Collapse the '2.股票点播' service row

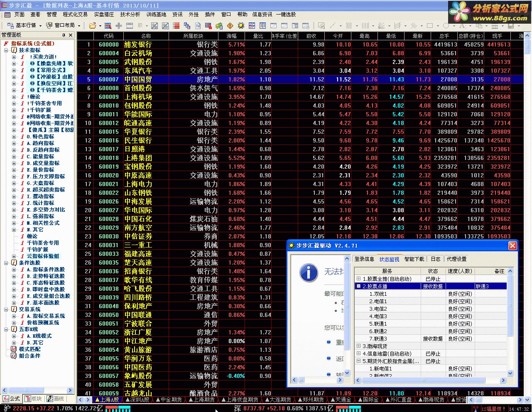tap(358, 286)
